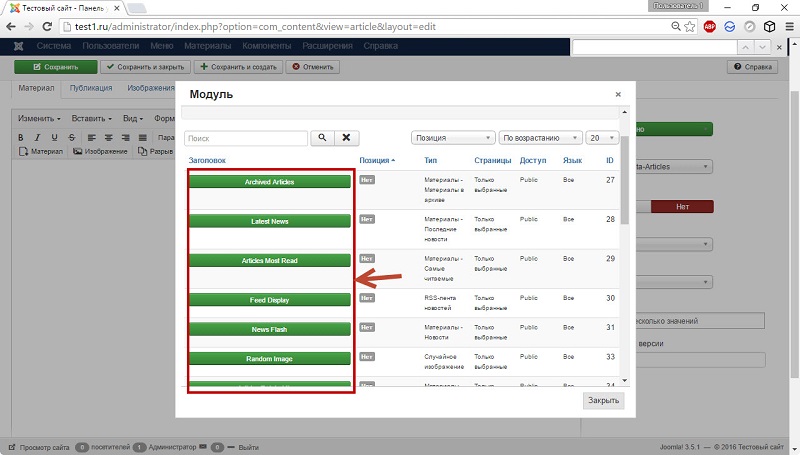
Task: Open the По возрастанию sort order dropdown
Action: pyautogui.click(x=540, y=138)
